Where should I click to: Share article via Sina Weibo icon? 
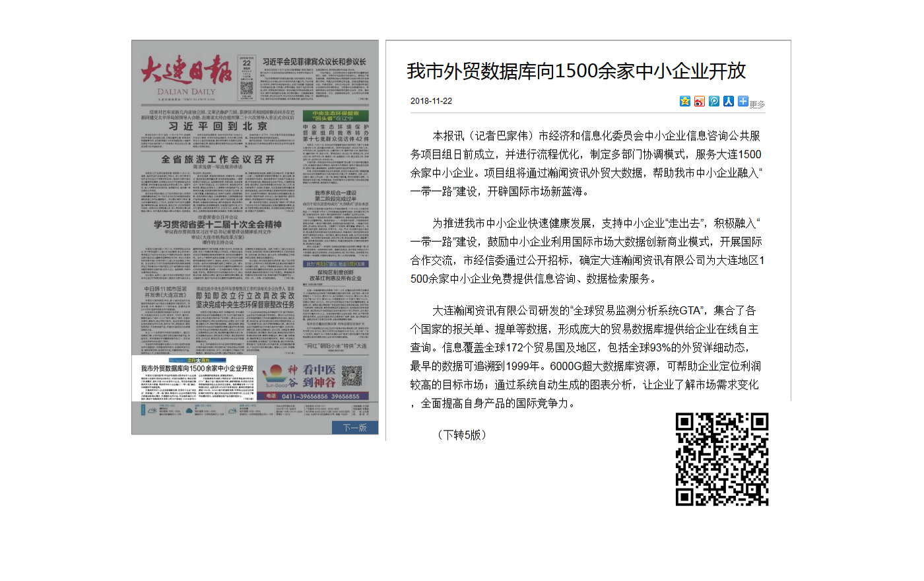pyautogui.click(x=700, y=101)
